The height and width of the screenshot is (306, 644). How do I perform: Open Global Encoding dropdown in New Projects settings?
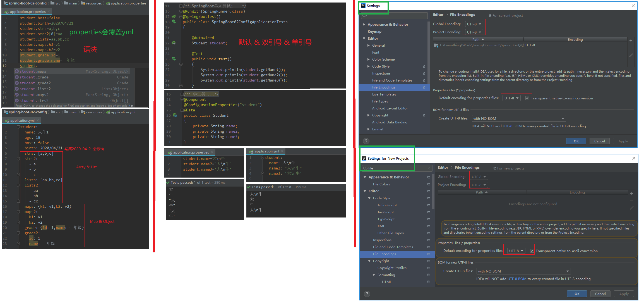click(x=479, y=177)
